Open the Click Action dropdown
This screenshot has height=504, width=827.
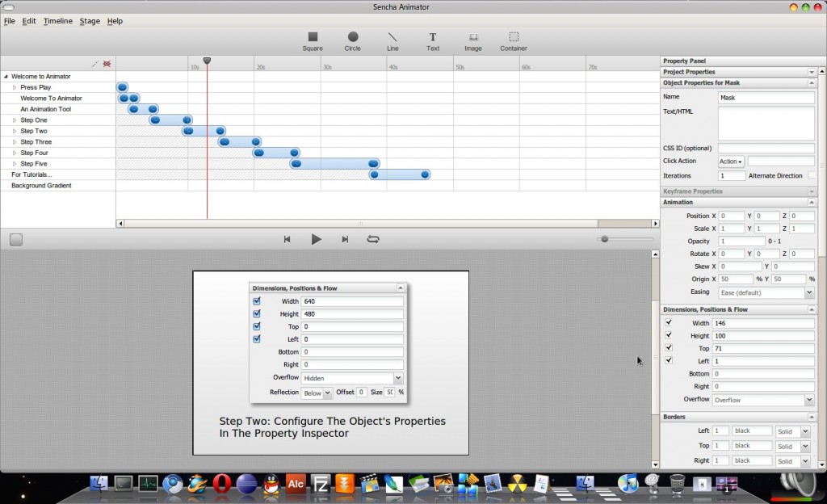coord(730,162)
